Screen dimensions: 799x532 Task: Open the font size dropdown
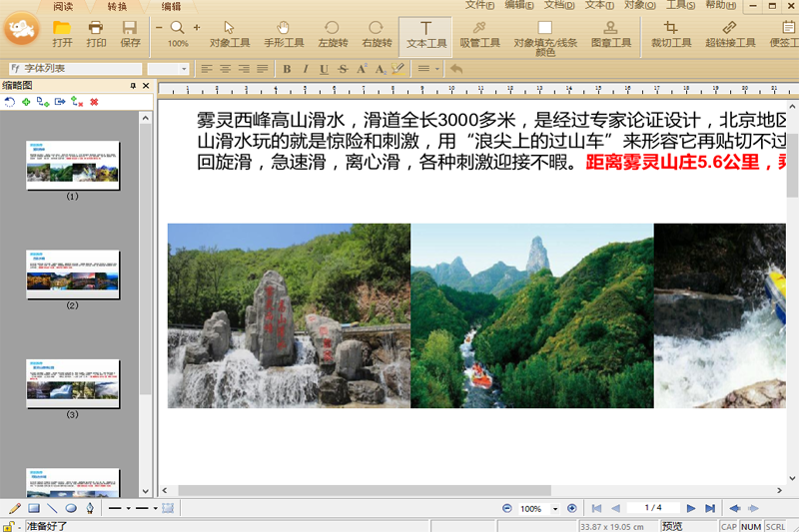pos(184,69)
